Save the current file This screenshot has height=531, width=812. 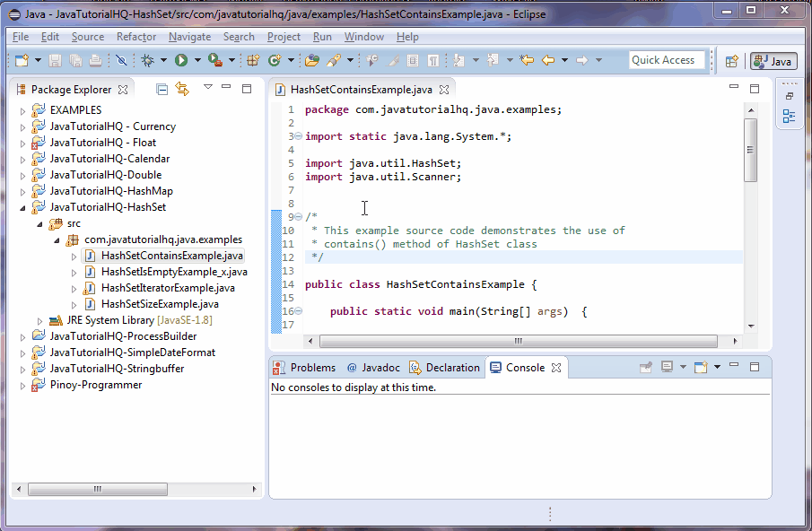point(54,60)
